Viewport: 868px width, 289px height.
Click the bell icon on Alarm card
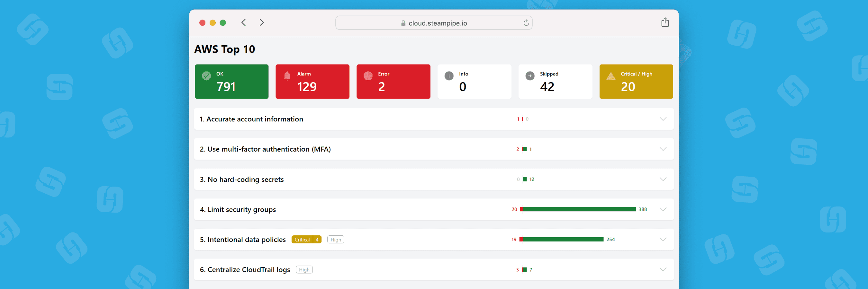tap(287, 76)
